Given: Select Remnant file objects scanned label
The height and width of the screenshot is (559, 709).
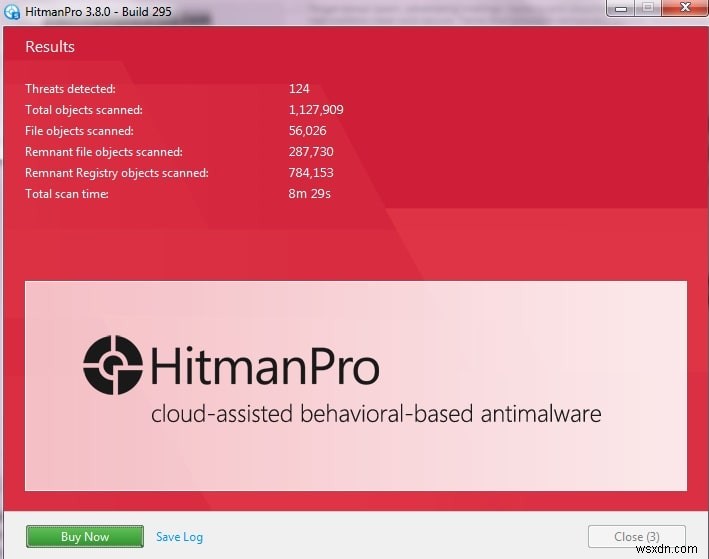Looking at the screenshot, I should click(x=104, y=152).
